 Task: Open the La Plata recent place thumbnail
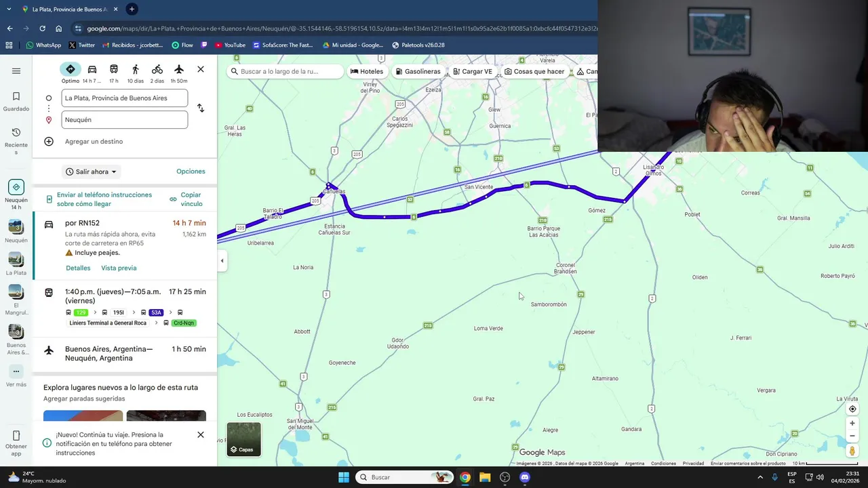tap(16, 264)
